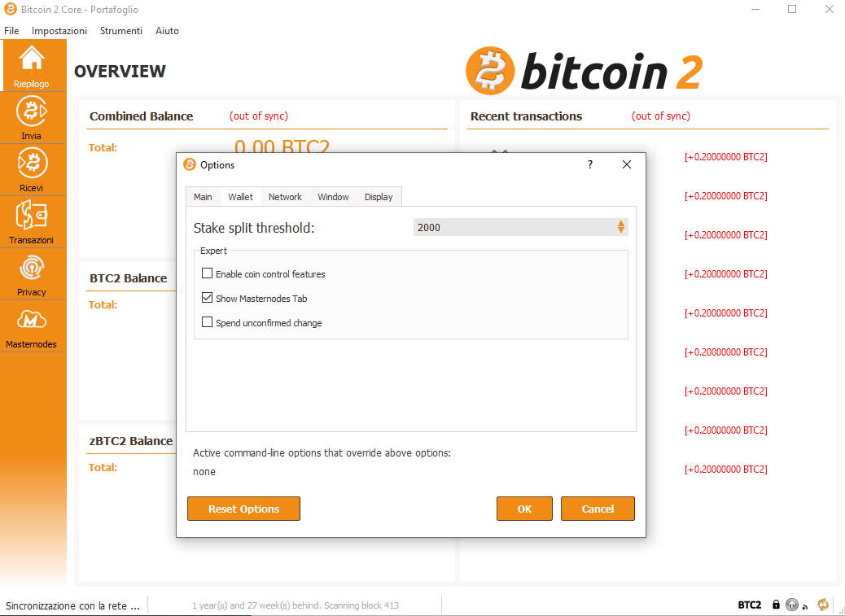This screenshot has height=616, width=845.
Task: Open the Display tab
Action: 379,197
